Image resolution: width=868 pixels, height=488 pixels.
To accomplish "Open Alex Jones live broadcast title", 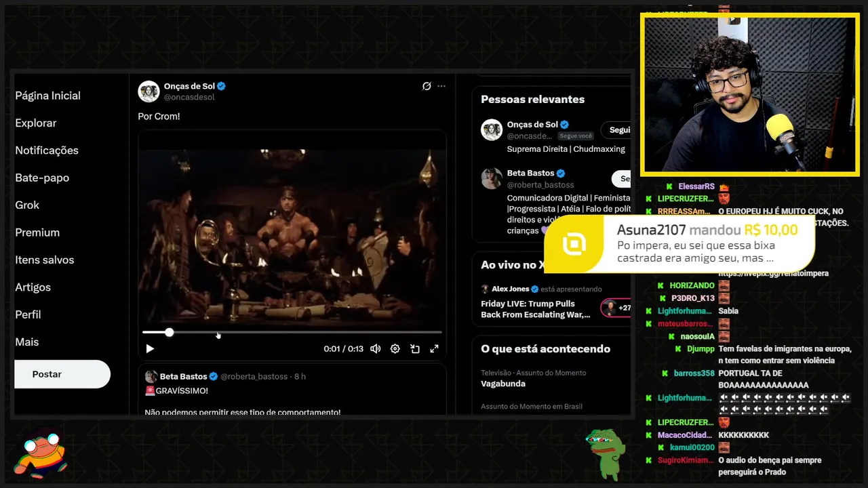I will click(x=537, y=309).
